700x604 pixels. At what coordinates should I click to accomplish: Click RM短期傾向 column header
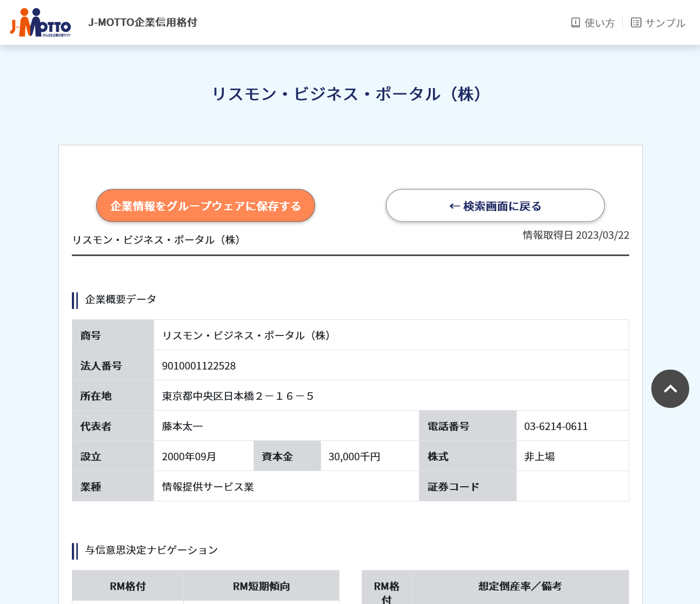[x=261, y=586]
